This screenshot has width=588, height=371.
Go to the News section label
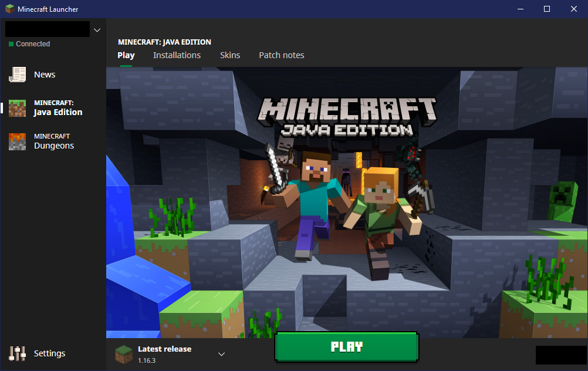(45, 75)
